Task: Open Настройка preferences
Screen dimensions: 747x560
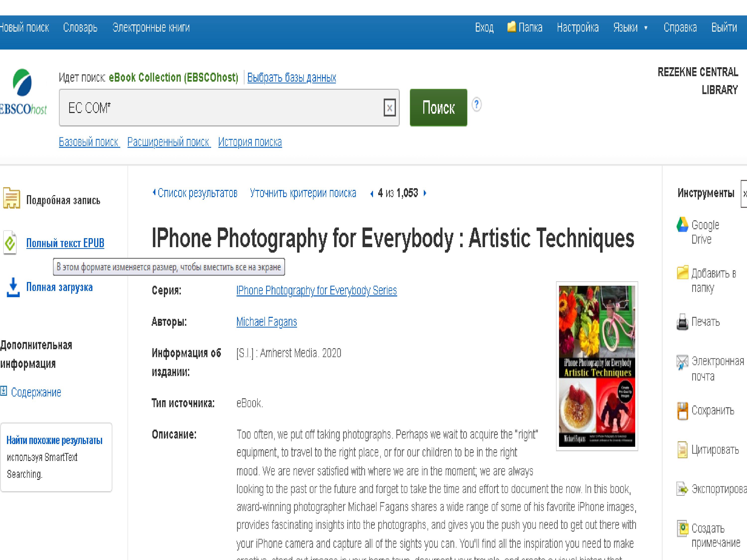Action: [x=577, y=27]
